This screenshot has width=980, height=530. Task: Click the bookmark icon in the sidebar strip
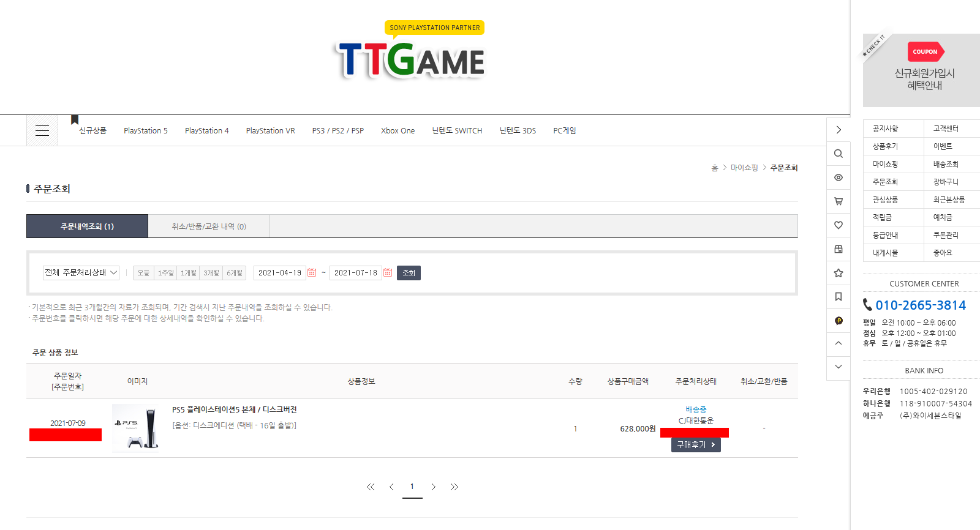[x=839, y=297]
